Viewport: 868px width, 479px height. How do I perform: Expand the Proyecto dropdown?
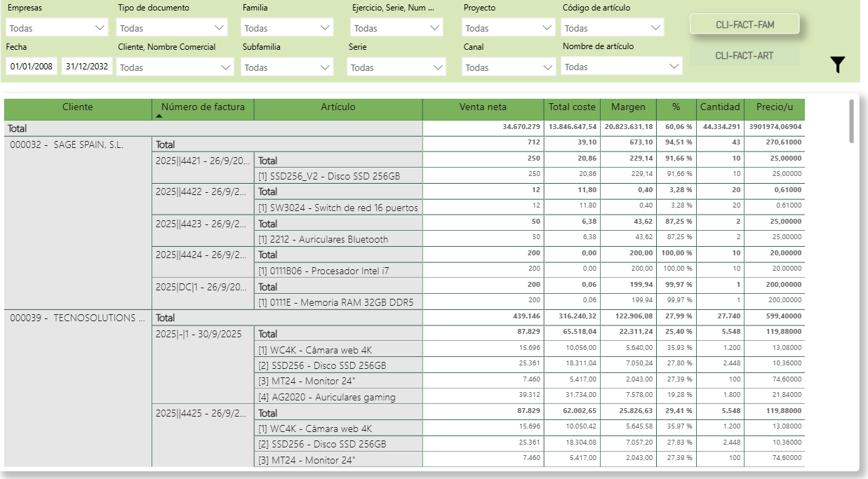pyautogui.click(x=509, y=28)
